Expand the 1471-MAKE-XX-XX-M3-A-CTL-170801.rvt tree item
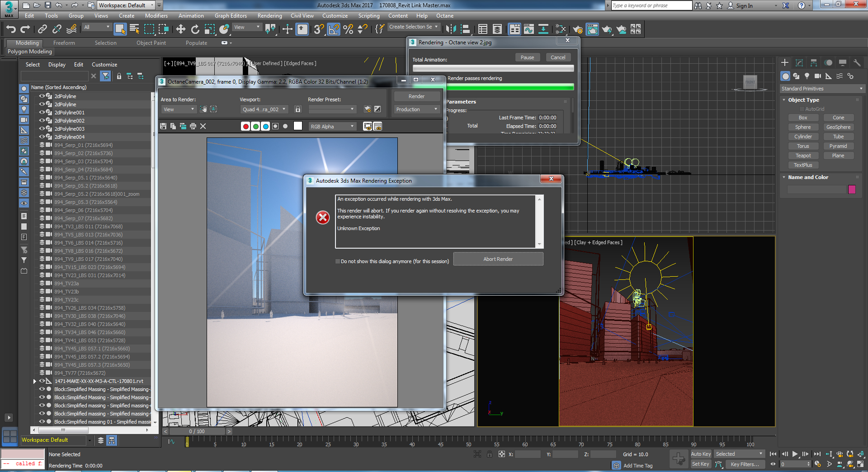The height and width of the screenshot is (472, 868). 35,381
